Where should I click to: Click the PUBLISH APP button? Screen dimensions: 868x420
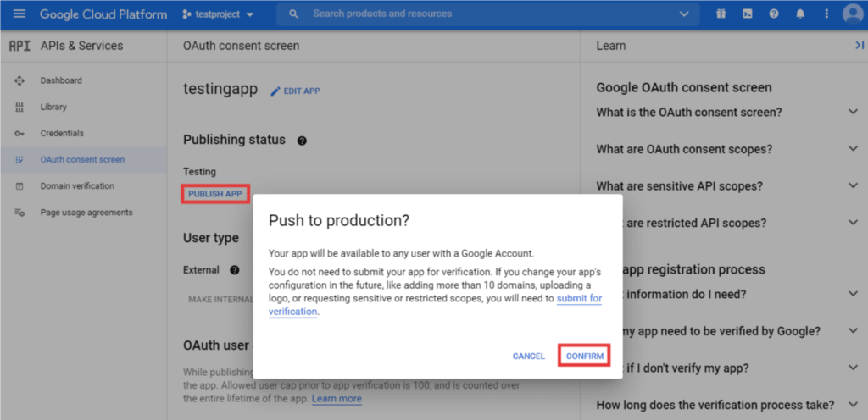[215, 194]
